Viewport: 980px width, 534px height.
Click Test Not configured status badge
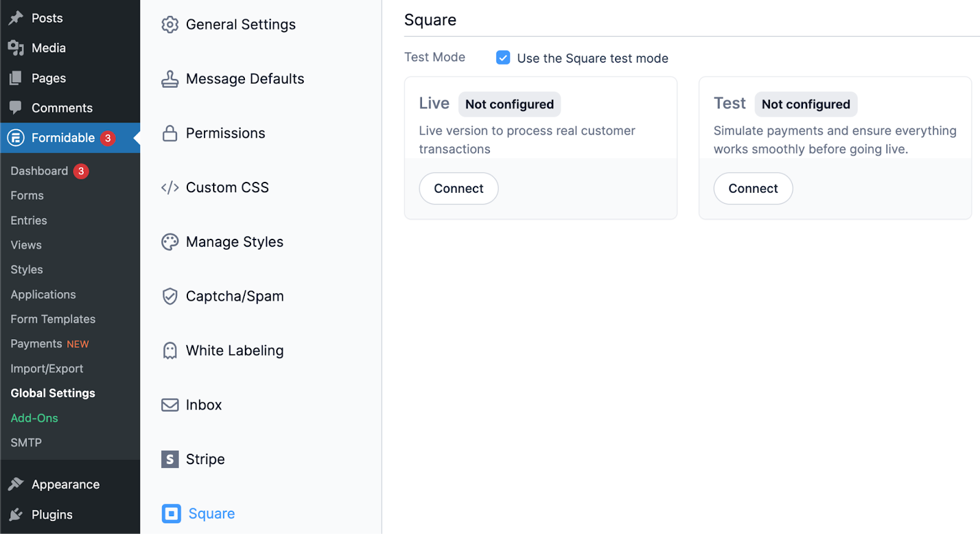tap(806, 104)
